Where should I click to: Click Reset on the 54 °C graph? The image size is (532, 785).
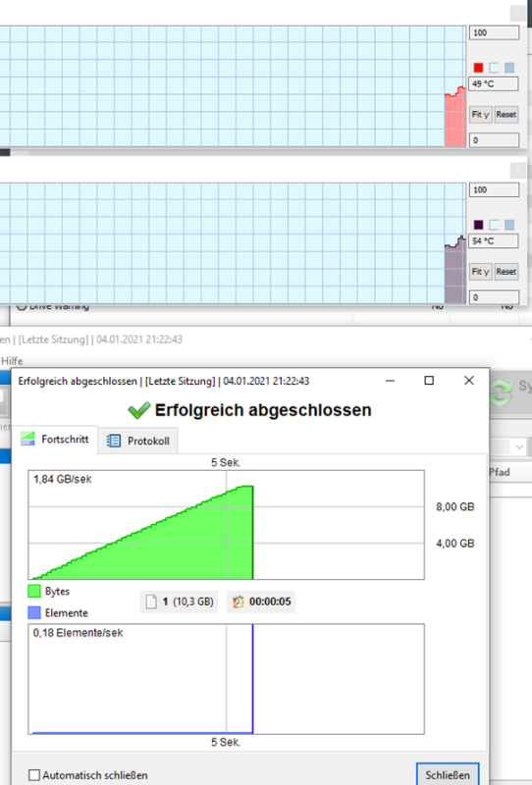[505, 272]
